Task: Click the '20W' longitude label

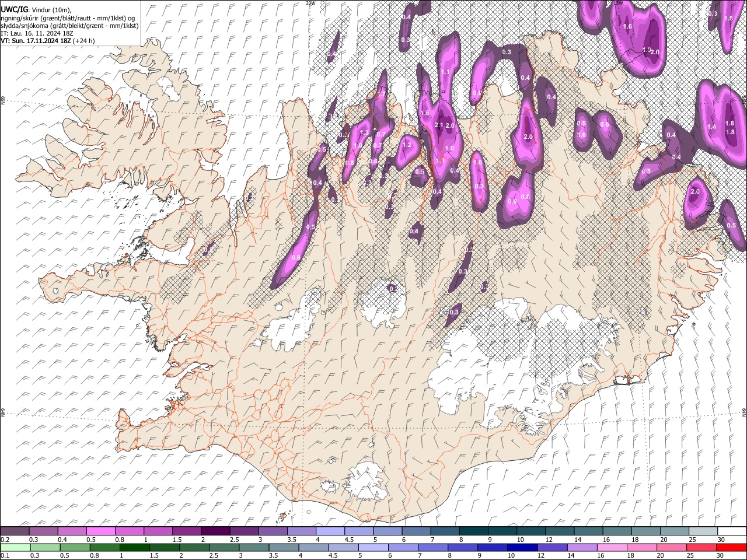Action: pyautogui.click(x=310, y=3)
